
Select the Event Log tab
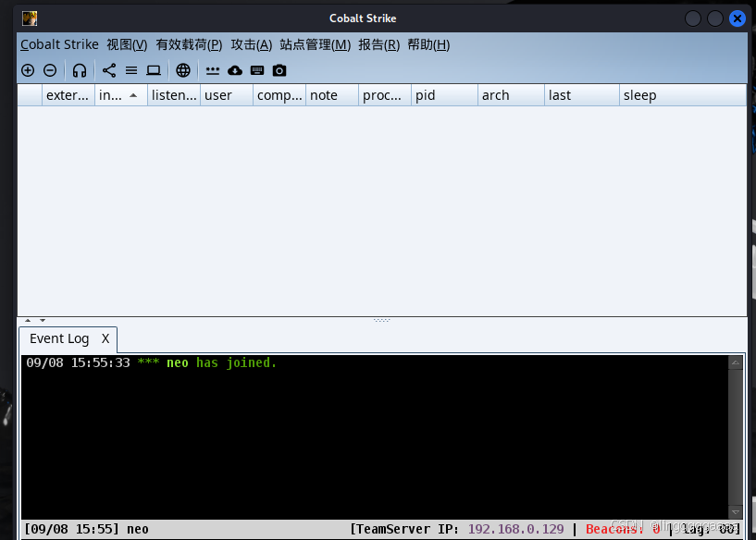[x=59, y=338]
